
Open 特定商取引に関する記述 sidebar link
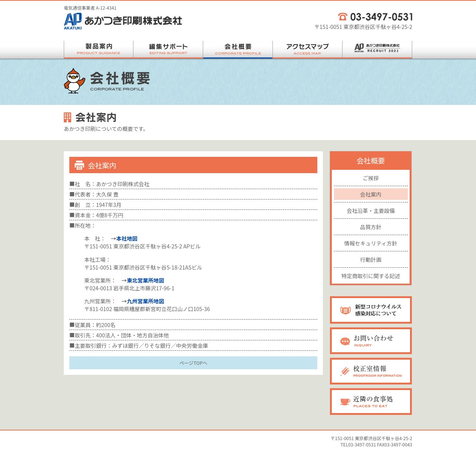pyautogui.click(x=371, y=276)
